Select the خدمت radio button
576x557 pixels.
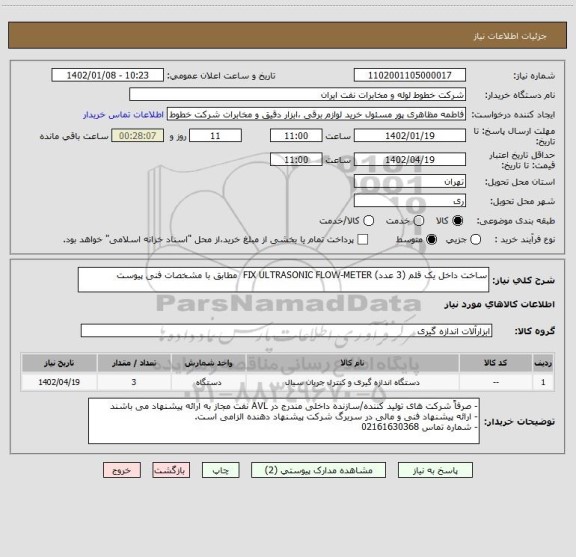pyautogui.click(x=419, y=221)
